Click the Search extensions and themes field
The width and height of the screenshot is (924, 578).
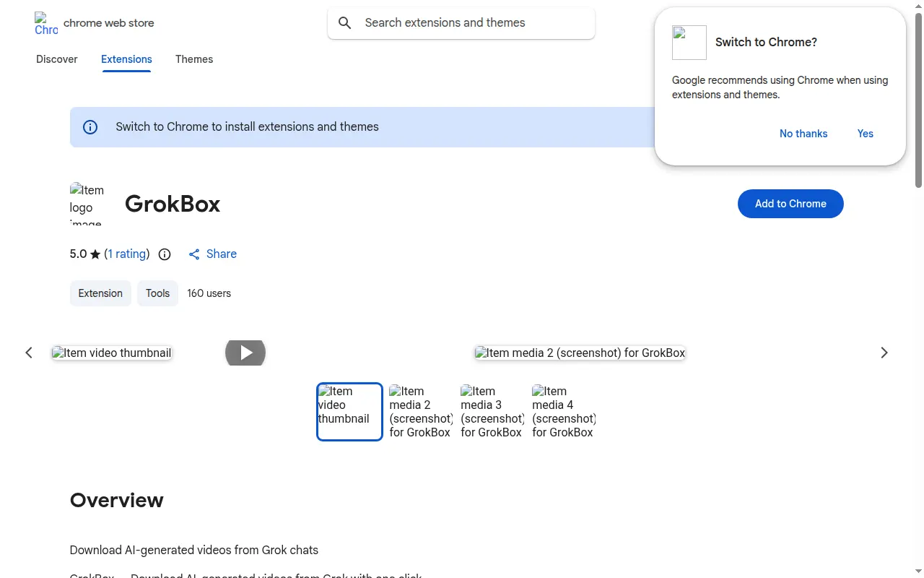461,23
